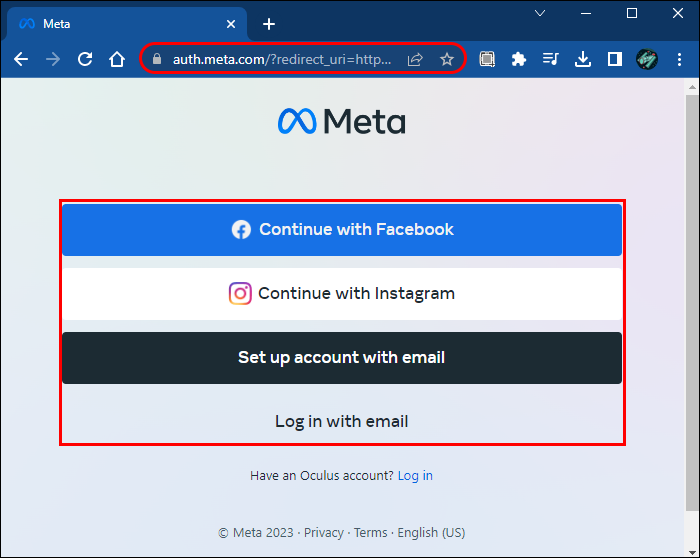Close the Meta tab
The width and height of the screenshot is (700, 558).
click(231, 24)
